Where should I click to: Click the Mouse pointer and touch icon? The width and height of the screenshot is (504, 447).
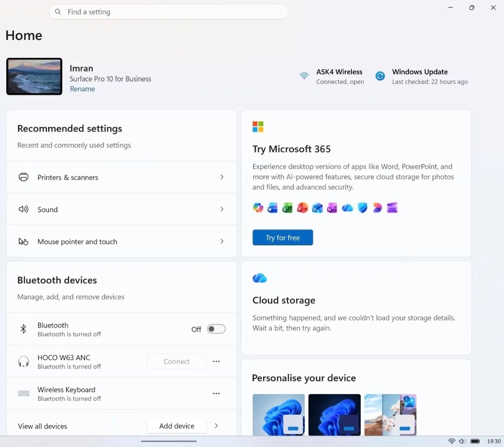[x=24, y=242]
